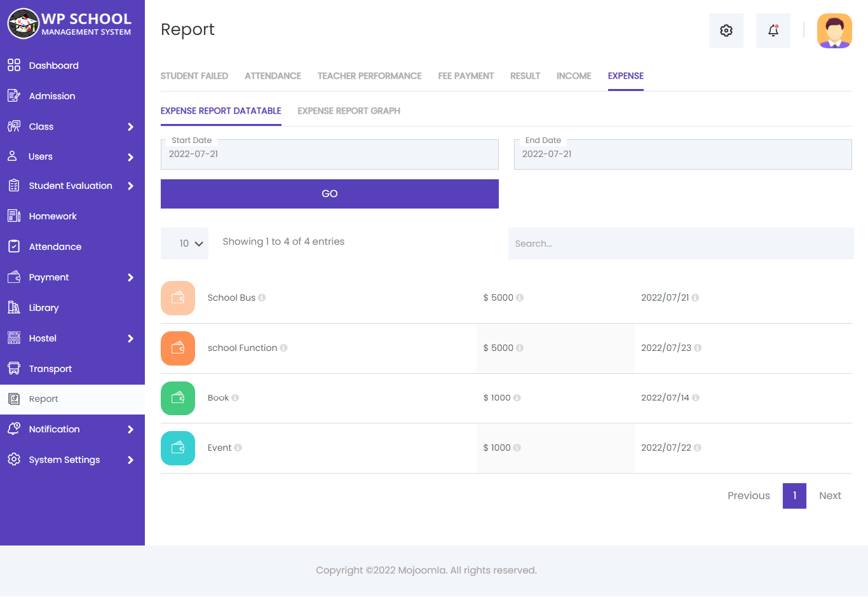The width and height of the screenshot is (868, 597).
Task: Click the Event teal wallet icon
Action: click(178, 448)
